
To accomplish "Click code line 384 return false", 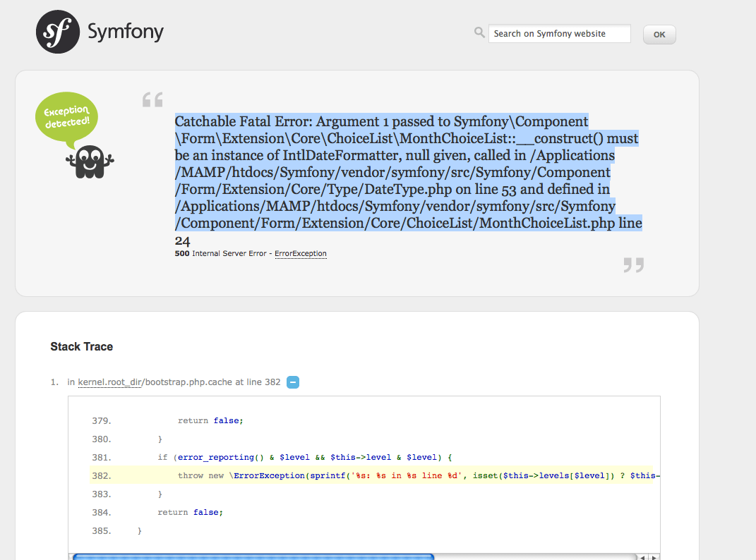I will tap(191, 512).
